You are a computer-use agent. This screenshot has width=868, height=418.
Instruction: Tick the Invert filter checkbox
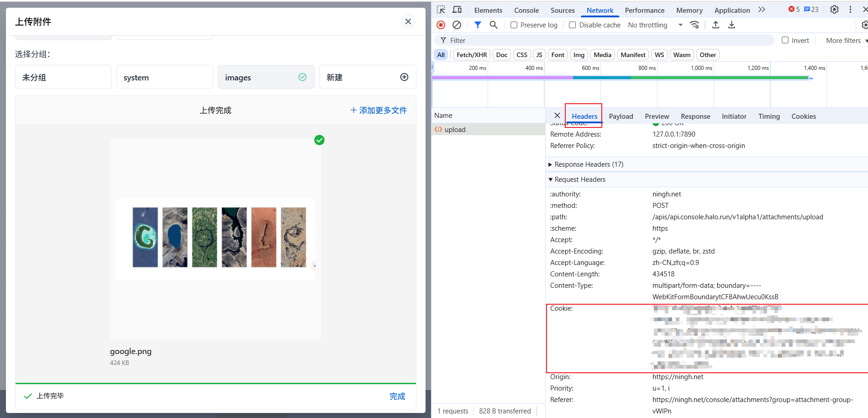(x=785, y=40)
